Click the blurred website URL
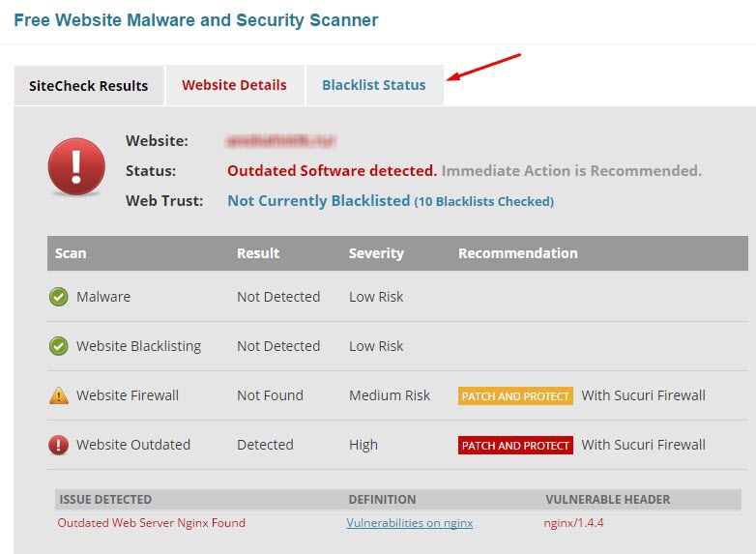756x554 pixels. [x=280, y=141]
